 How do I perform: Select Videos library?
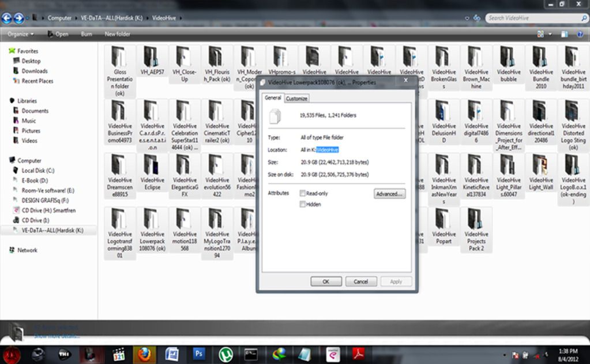coord(29,140)
